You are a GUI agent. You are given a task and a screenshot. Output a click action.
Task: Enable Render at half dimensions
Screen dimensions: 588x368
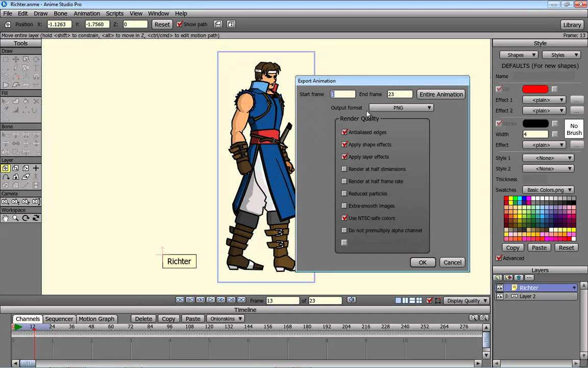point(344,169)
